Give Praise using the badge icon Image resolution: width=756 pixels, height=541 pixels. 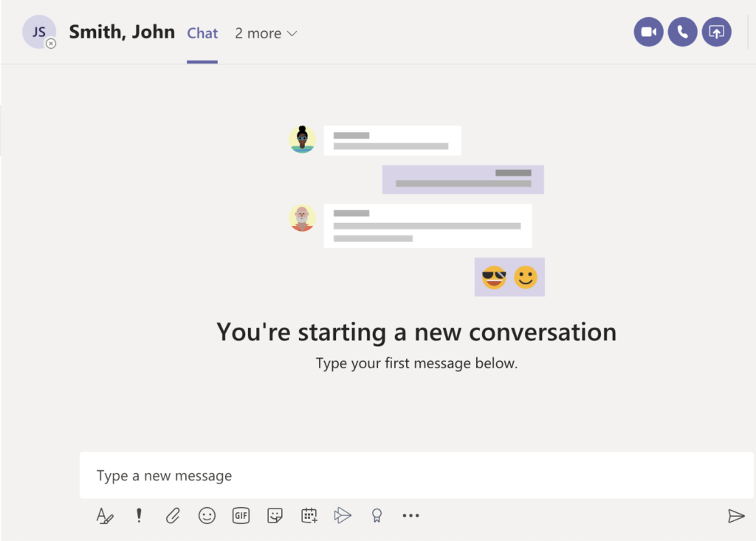[377, 515]
